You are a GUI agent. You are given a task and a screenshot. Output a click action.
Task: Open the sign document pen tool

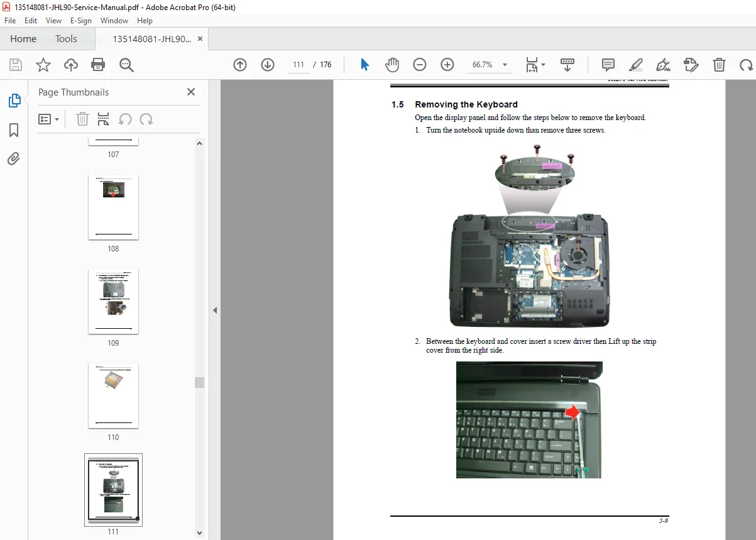[663, 65]
